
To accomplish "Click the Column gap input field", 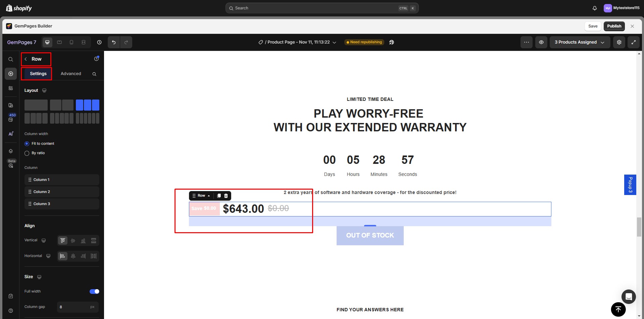I will pos(78,307).
